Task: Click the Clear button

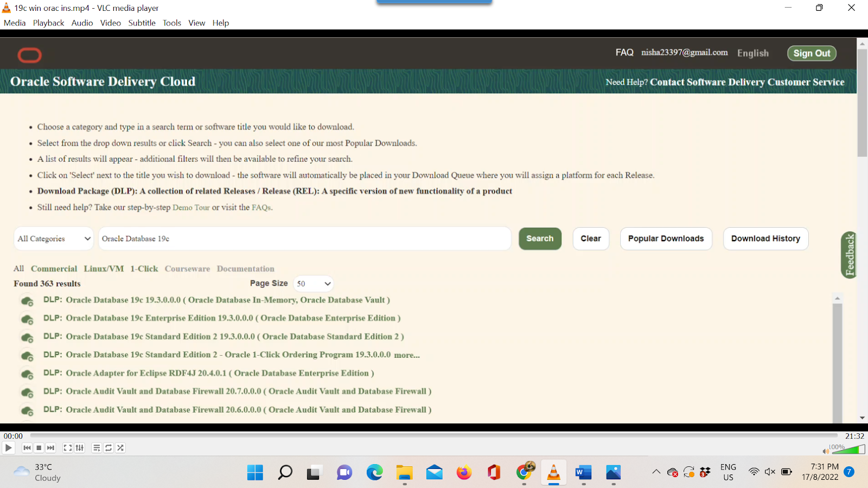Action: (591, 239)
